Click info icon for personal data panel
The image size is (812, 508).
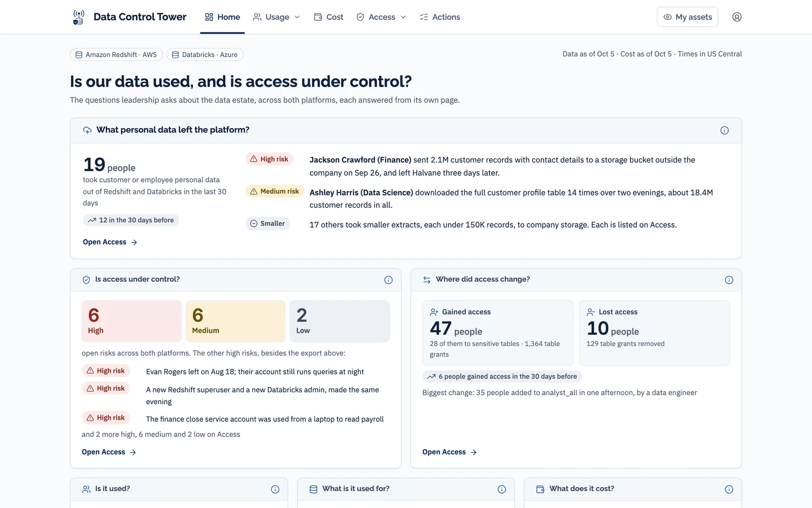(x=724, y=131)
